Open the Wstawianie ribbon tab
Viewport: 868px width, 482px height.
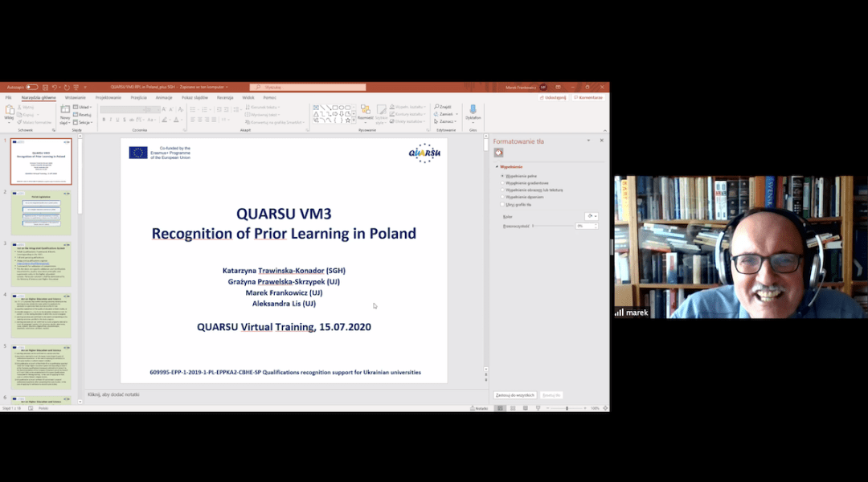click(75, 97)
